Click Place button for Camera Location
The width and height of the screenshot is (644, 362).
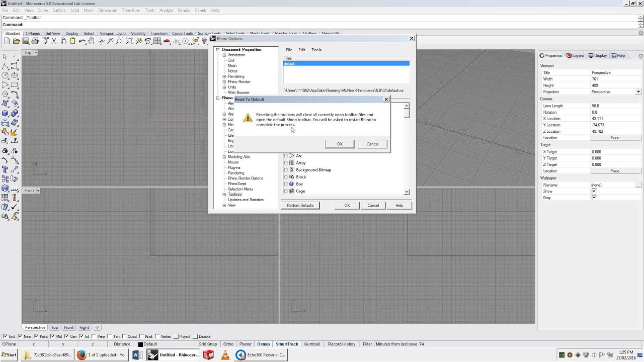(616, 138)
